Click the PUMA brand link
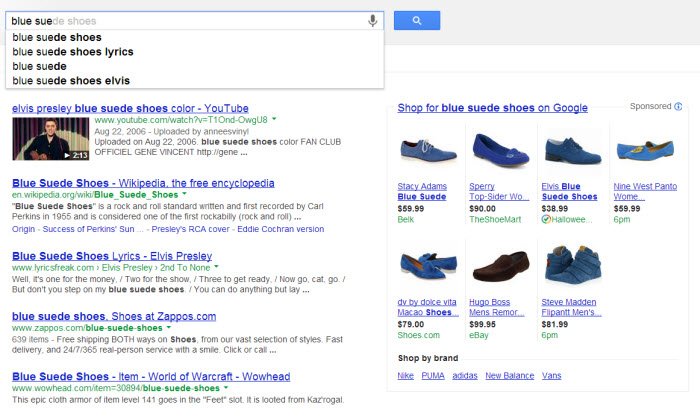The image size is (700, 409). tap(433, 376)
